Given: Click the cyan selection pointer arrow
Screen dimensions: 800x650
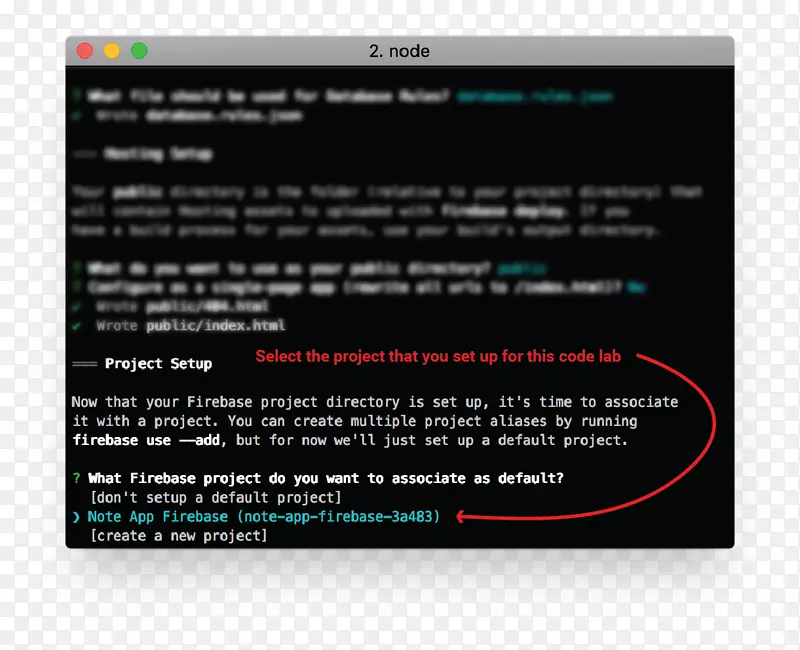Looking at the screenshot, I should [76, 517].
